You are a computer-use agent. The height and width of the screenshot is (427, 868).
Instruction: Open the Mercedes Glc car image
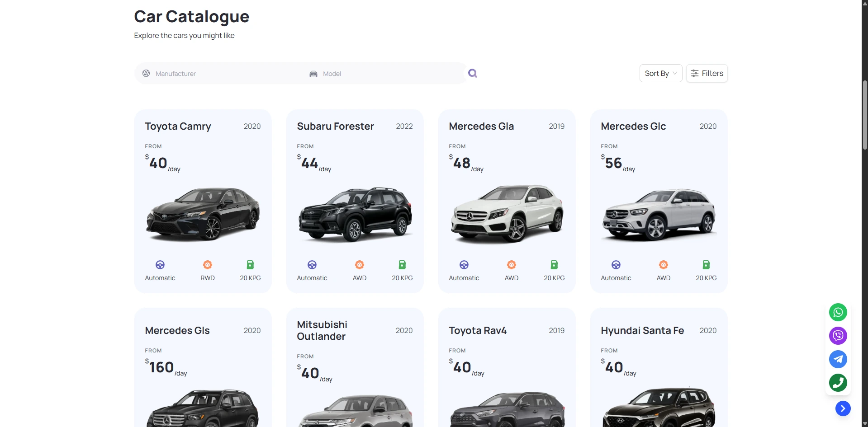coord(659,215)
